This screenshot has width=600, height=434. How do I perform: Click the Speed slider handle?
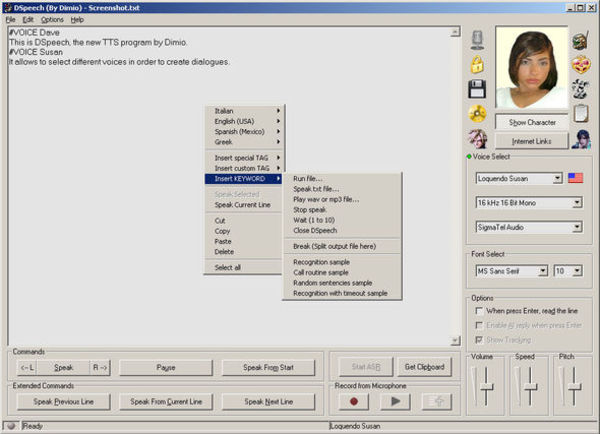pyautogui.click(x=530, y=388)
